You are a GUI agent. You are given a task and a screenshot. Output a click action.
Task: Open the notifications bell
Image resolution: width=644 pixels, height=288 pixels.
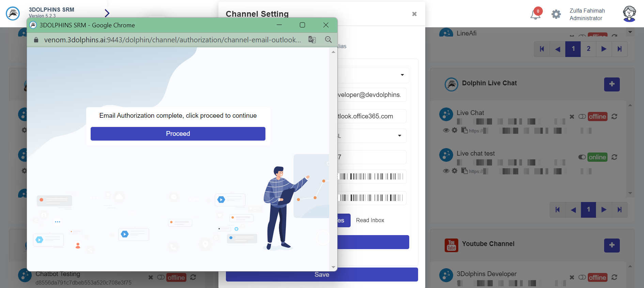click(x=535, y=14)
